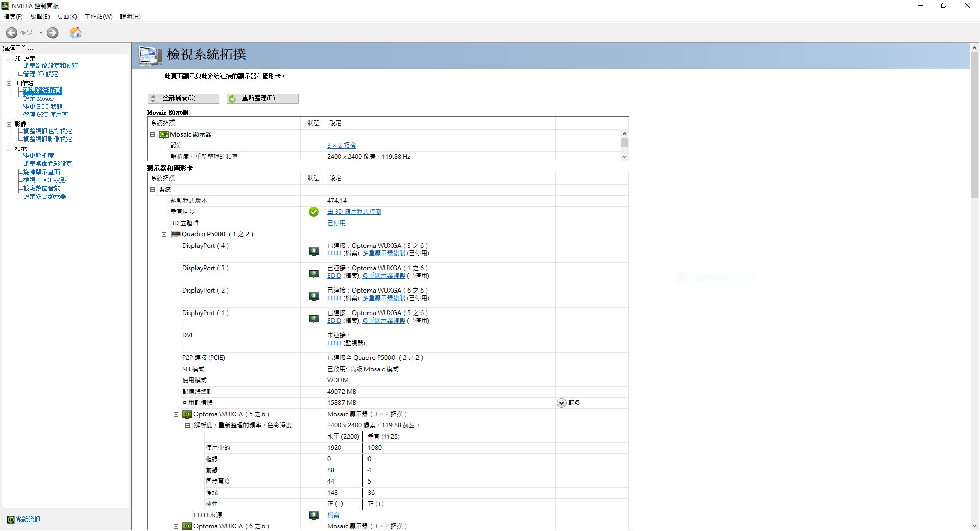The height and width of the screenshot is (531, 980).
Task: Select 變更解析度 in the task tree
Action: point(39,156)
